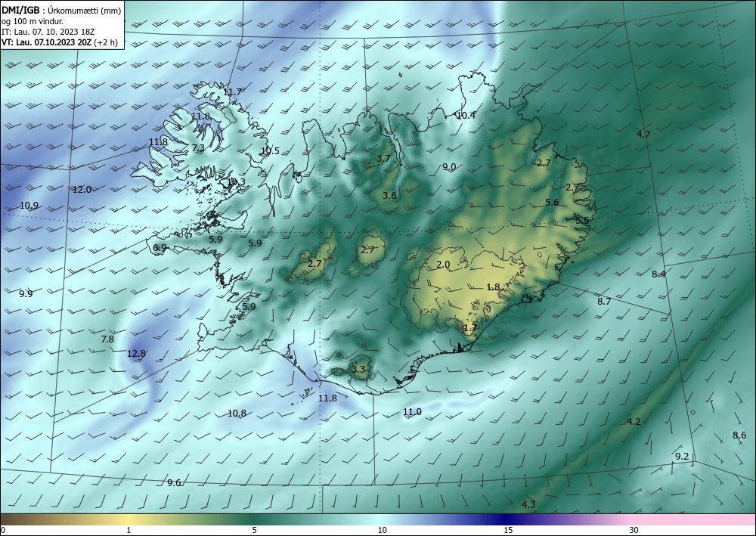
Task: Click the 4.2 value in the southeast band
Action: 634,421
